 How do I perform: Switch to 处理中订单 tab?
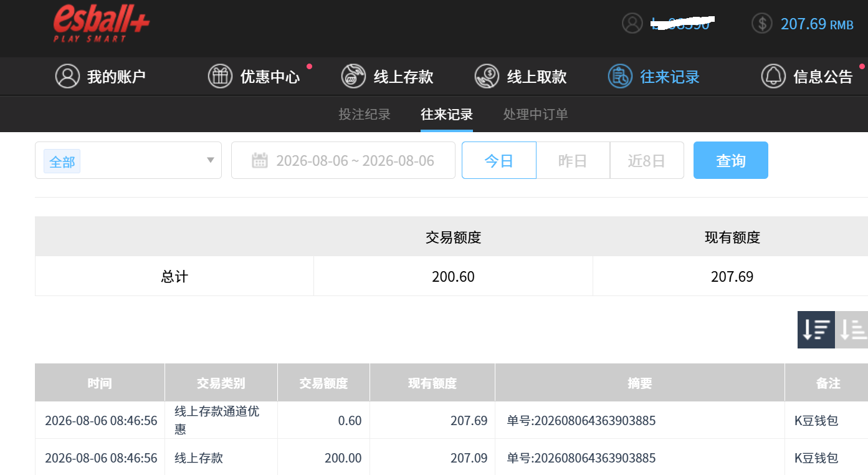pos(536,115)
